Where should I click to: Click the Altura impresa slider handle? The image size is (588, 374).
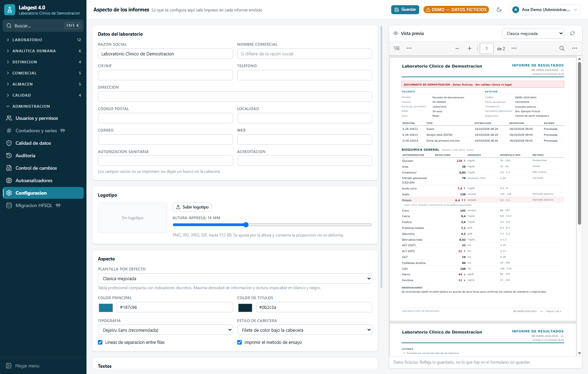click(246, 225)
